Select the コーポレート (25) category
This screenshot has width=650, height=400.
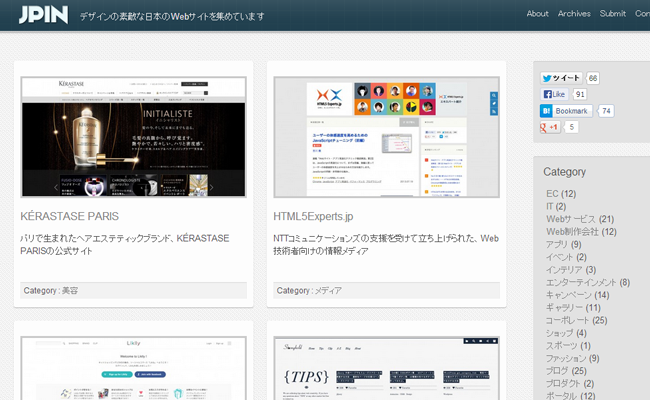(x=577, y=320)
